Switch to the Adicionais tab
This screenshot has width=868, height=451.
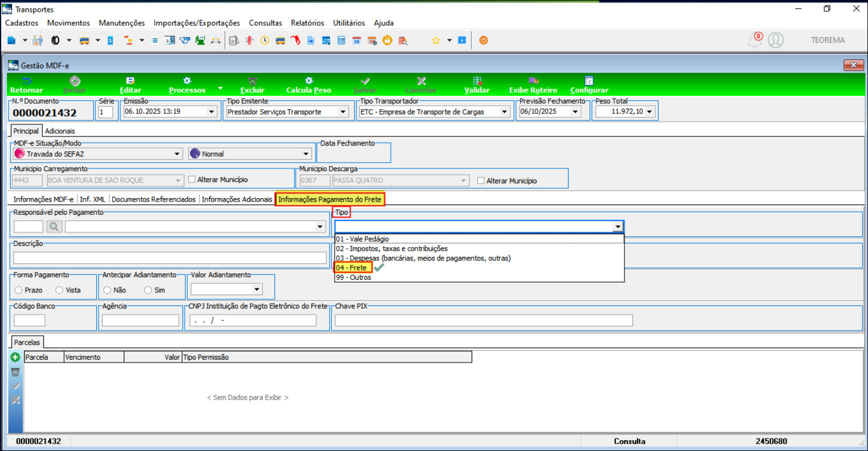pos(60,131)
